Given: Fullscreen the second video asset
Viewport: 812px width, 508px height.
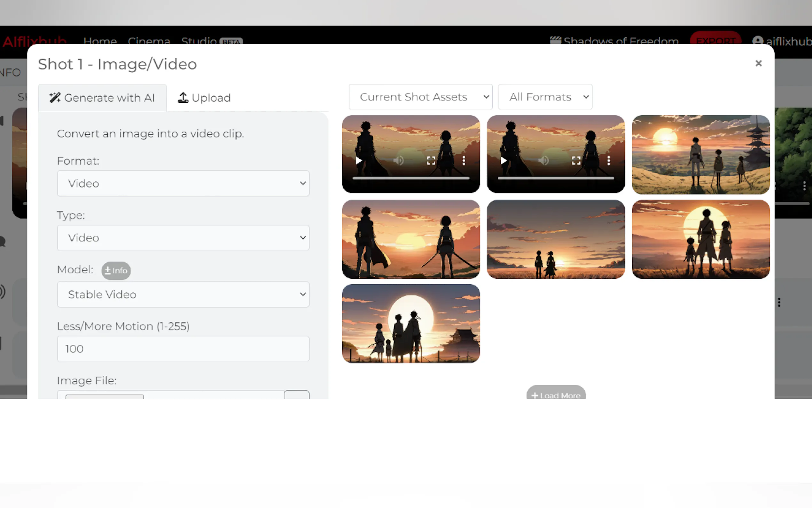Looking at the screenshot, I should (x=576, y=161).
